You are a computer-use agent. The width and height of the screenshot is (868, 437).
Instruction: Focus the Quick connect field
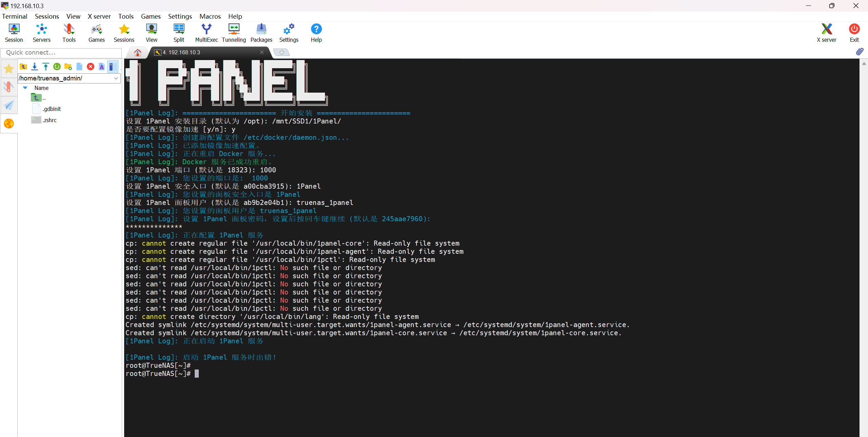pos(61,53)
